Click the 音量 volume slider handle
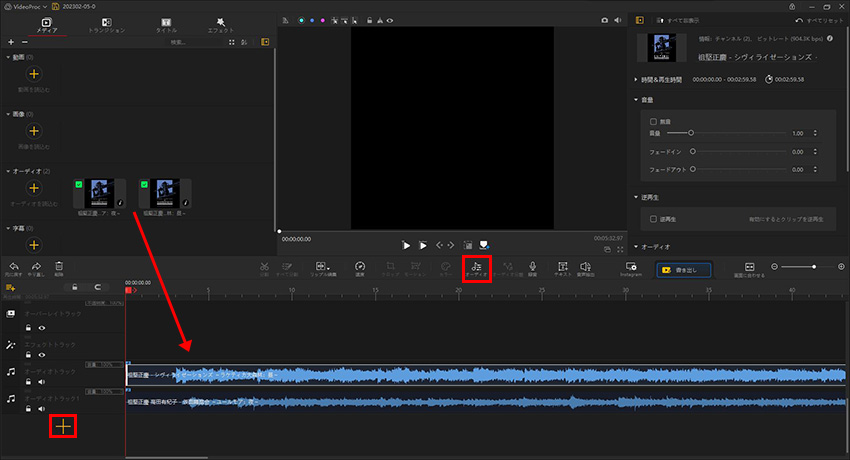 [691, 133]
